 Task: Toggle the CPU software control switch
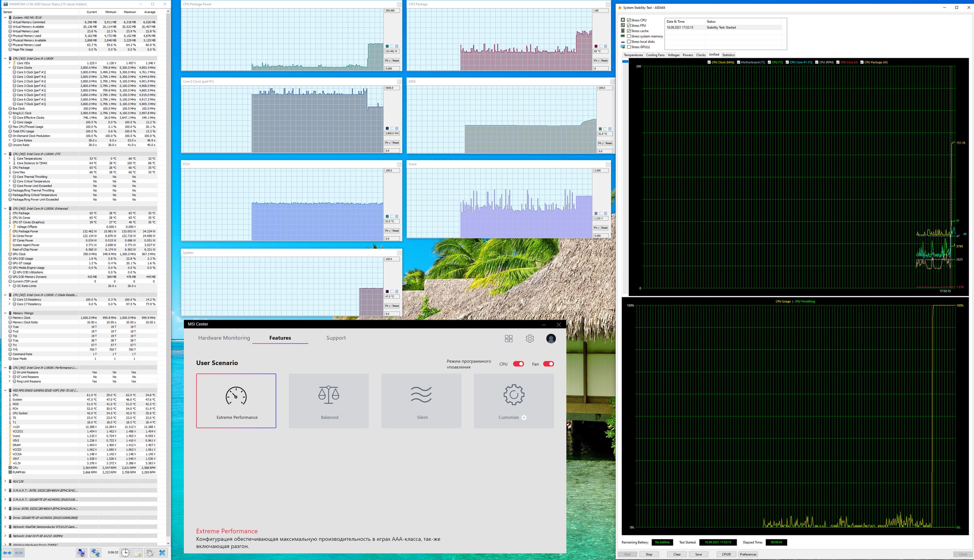[518, 364]
